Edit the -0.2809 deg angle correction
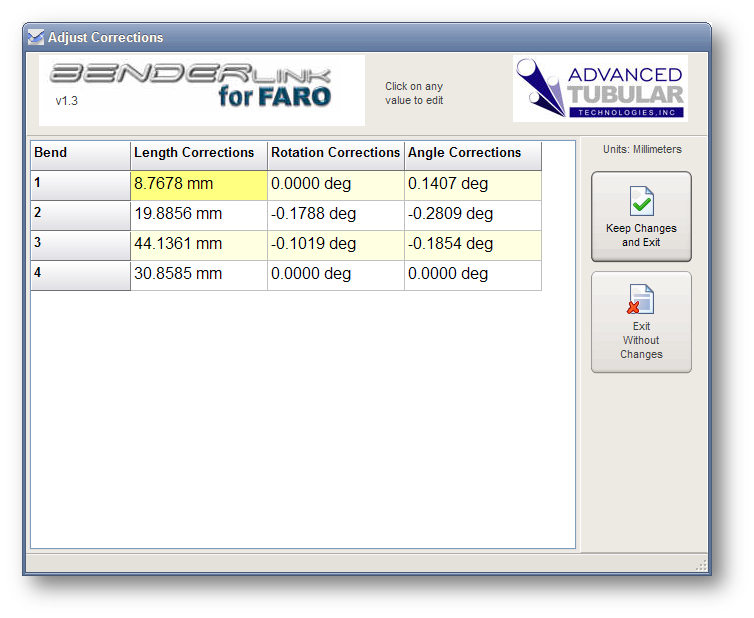This screenshot has width=754, height=618. point(472,214)
